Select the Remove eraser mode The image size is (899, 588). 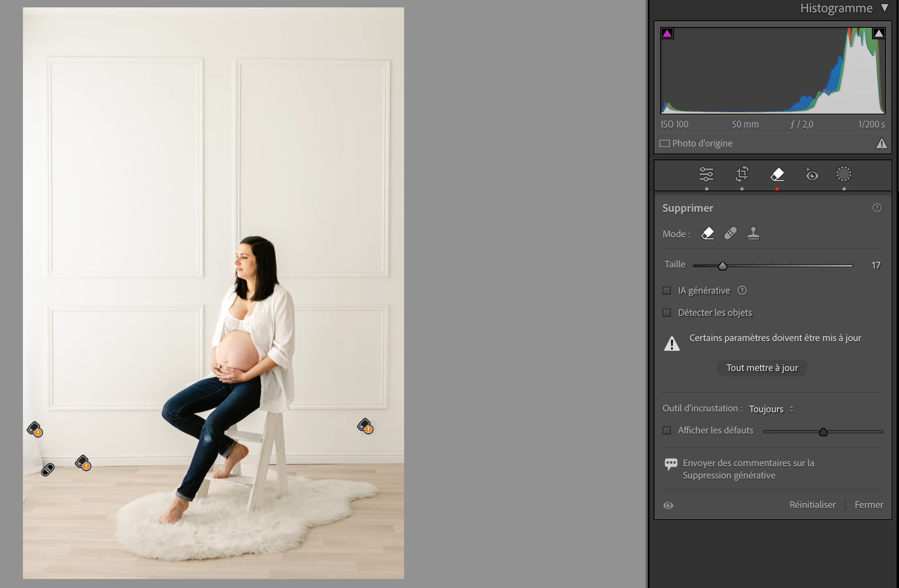[708, 233]
